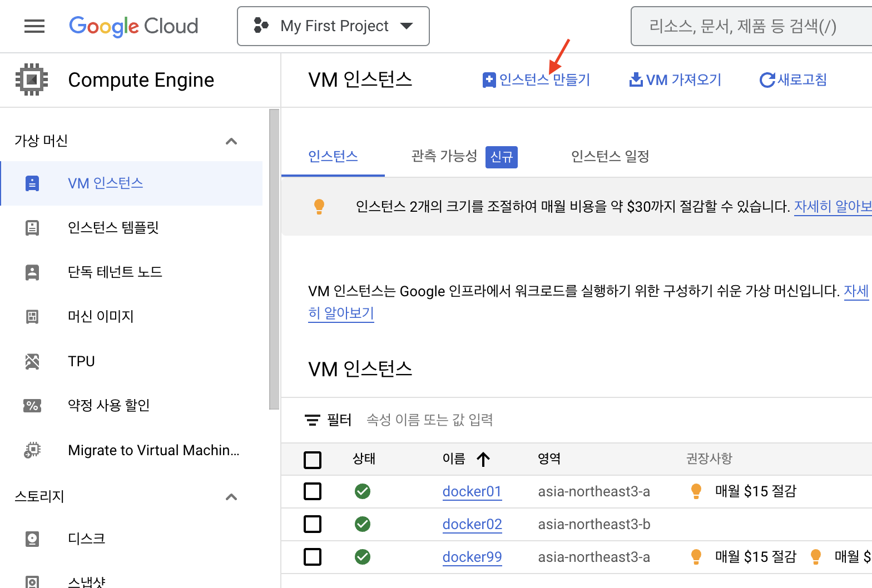Click the 영역 column header

pos(549,459)
